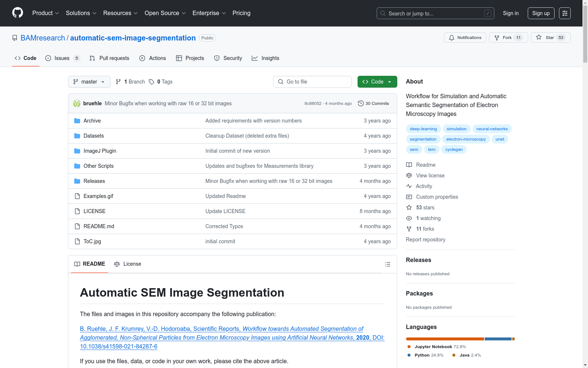
Task: Click the ToC.jpg file icon
Action: [x=77, y=241]
